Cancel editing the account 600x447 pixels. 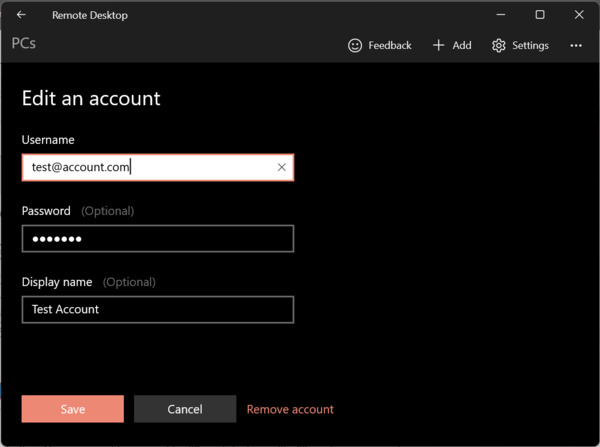pyautogui.click(x=185, y=409)
